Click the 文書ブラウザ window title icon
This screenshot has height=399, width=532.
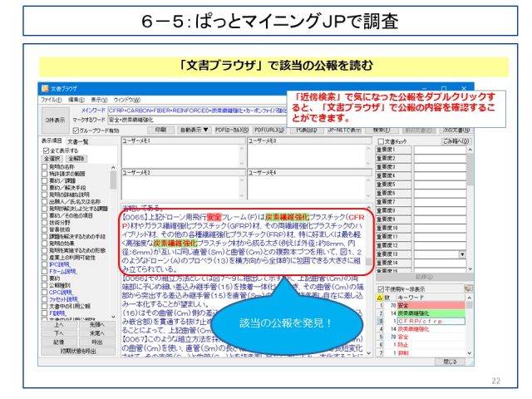click(45, 89)
